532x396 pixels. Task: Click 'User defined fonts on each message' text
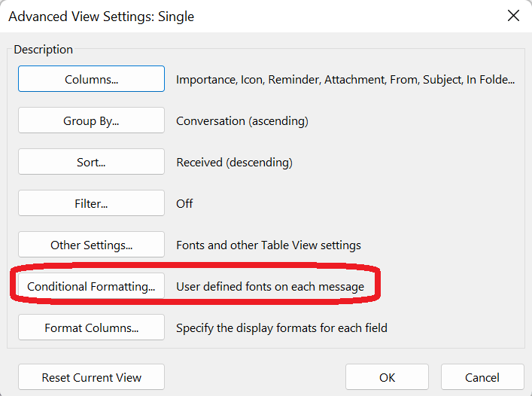point(269,286)
